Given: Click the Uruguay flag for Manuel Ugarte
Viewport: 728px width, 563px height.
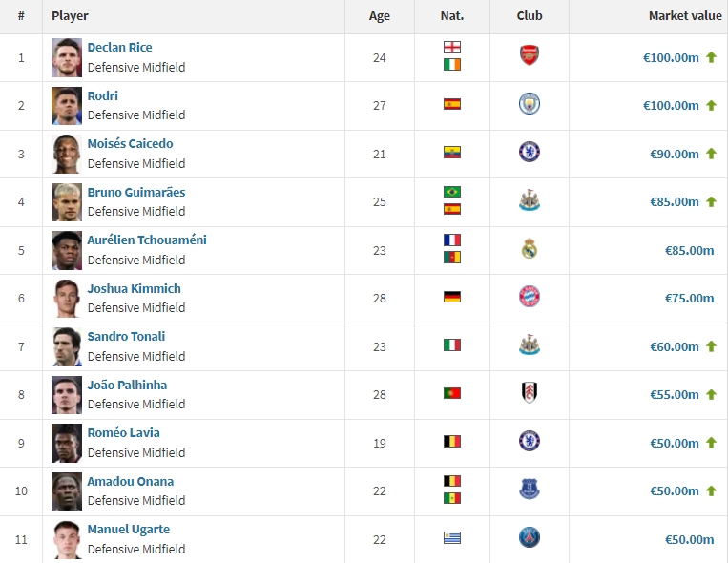Looking at the screenshot, I should (x=451, y=538).
